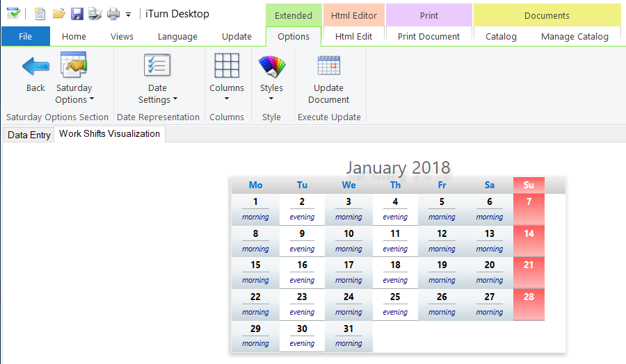Screen dimensions: 626x364
Task: Open quick access toolbar customize arrow
Action: click(x=128, y=15)
